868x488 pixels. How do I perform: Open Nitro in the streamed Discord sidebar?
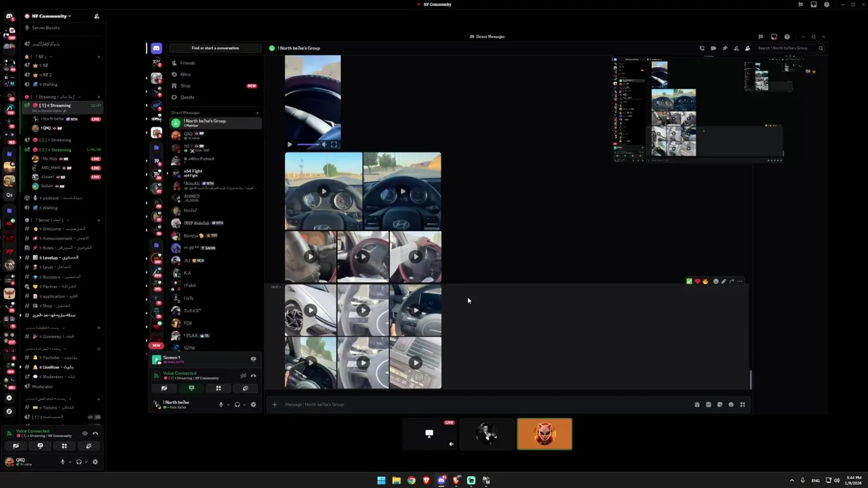coord(216,75)
